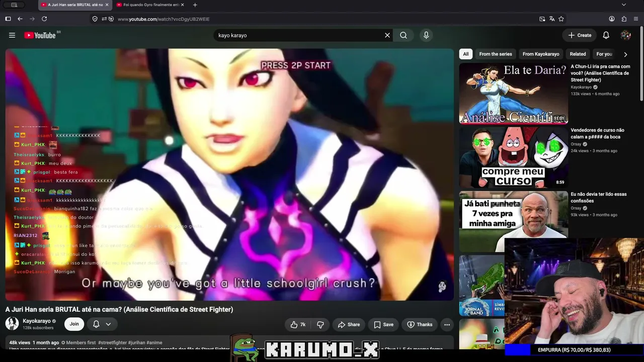Open the Kayokarayo channel avatar
644x362 pixels.
click(x=12, y=324)
